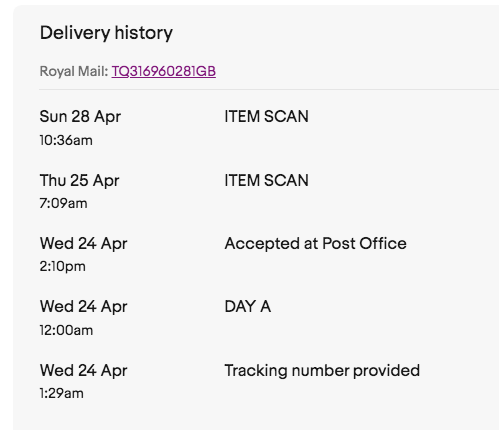Click the Accepted at Post Office status
This screenshot has height=430, width=499.
[316, 244]
